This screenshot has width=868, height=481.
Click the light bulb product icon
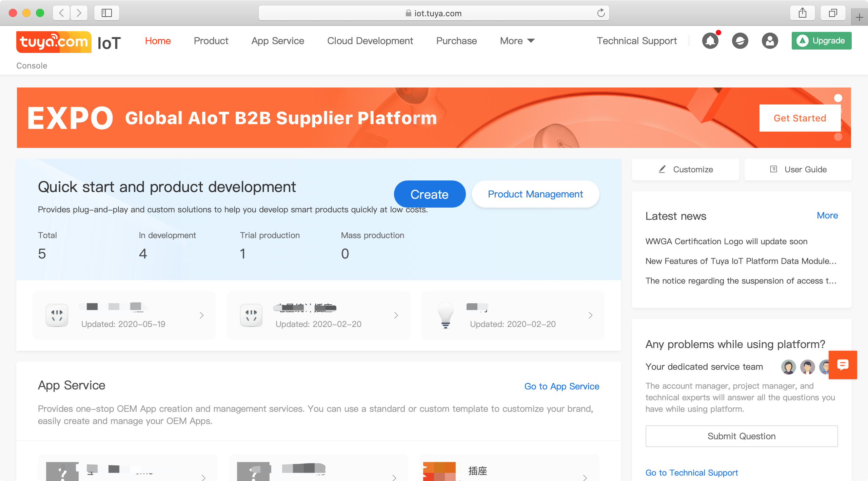[x=446, y=315]
